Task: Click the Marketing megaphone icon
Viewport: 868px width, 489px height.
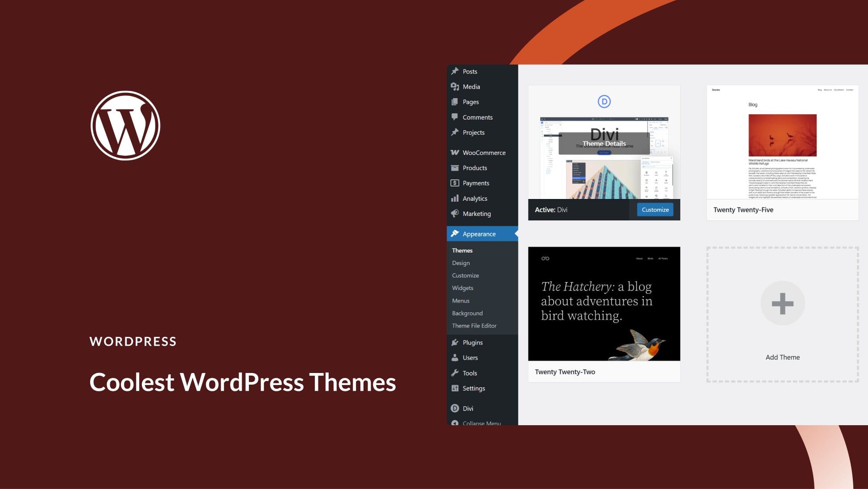Action: click(455, 213)
